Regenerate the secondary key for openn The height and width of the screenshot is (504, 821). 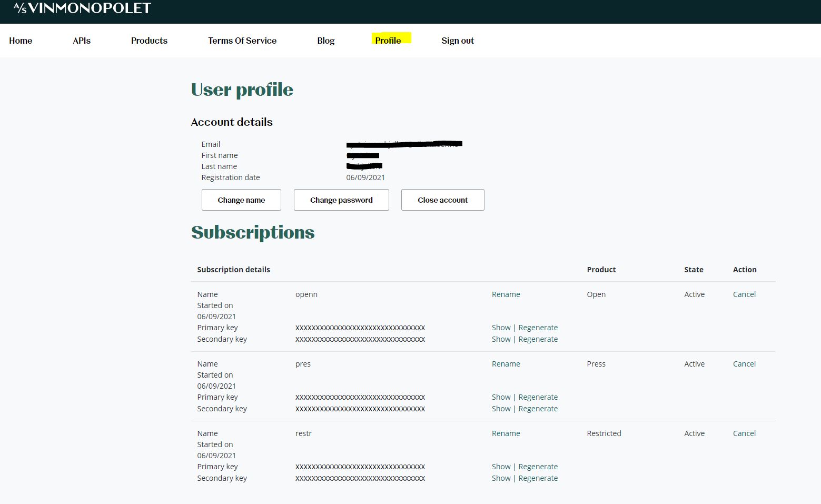pyautogui.click(x=538, y=339)
